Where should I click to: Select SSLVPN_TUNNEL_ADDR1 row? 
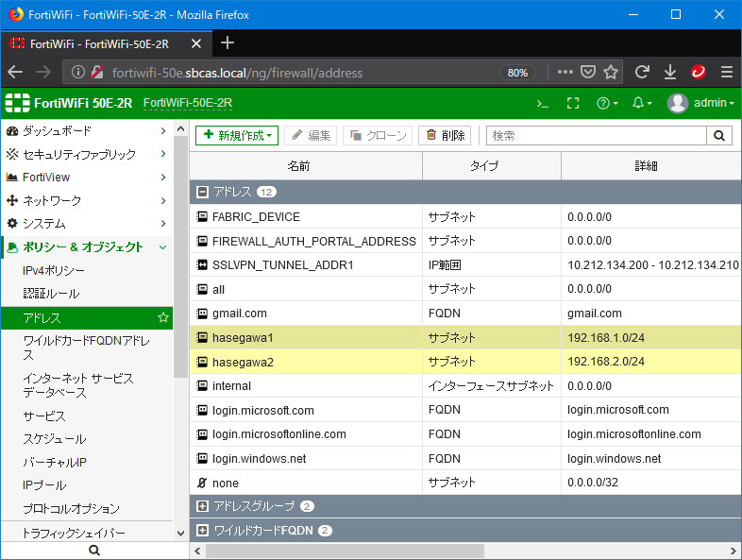(x=465, y=265)
